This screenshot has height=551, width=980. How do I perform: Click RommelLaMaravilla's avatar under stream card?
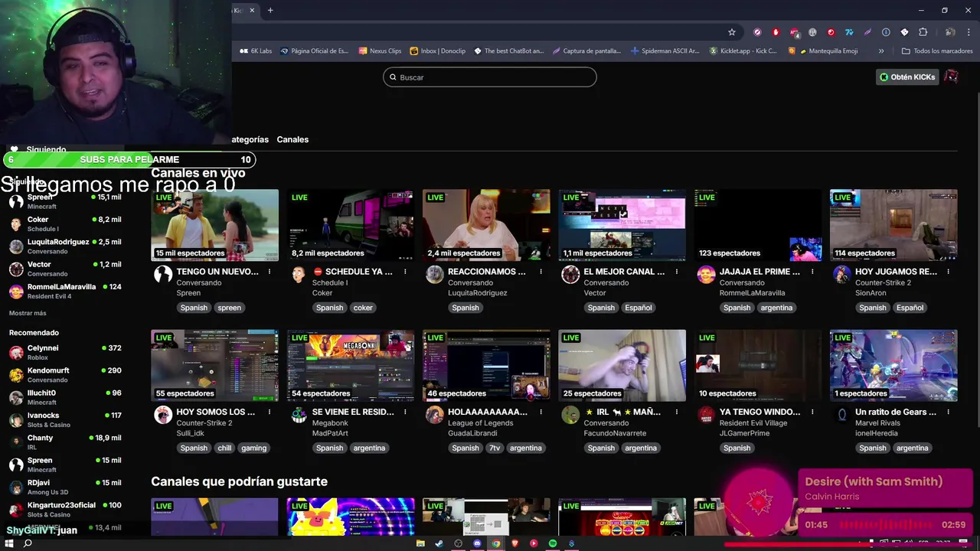click(706, 275)
